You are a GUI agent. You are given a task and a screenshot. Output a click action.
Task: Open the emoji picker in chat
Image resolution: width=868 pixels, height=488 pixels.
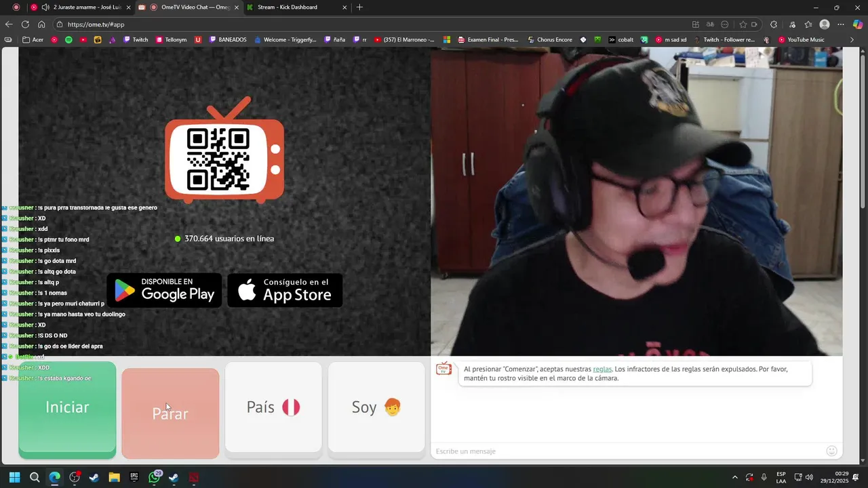832,451
